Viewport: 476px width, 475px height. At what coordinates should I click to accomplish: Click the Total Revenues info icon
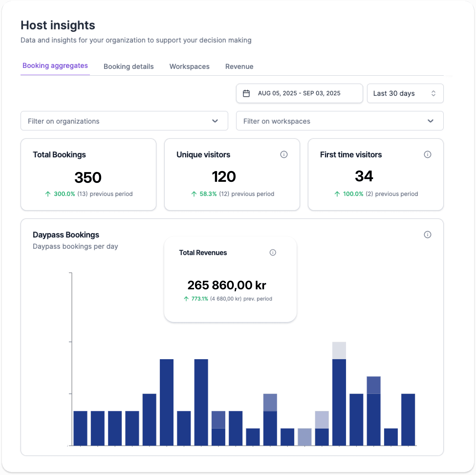273,253
